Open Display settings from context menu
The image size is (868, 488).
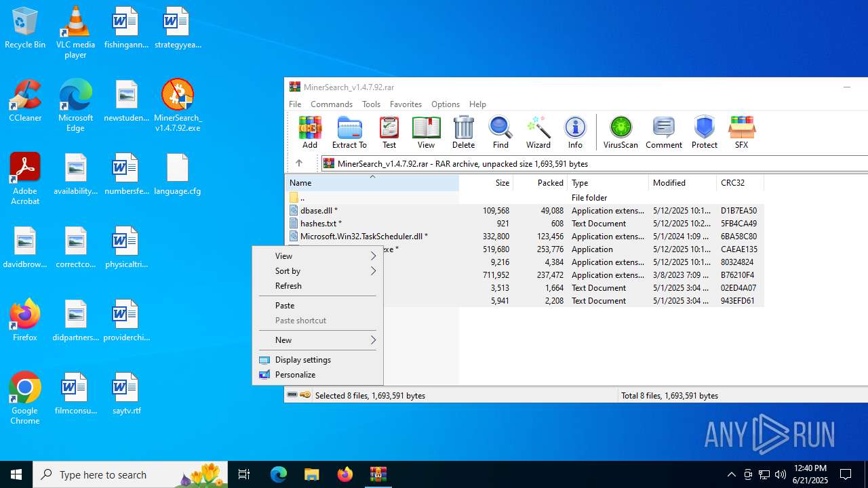(x=317, y=360)
